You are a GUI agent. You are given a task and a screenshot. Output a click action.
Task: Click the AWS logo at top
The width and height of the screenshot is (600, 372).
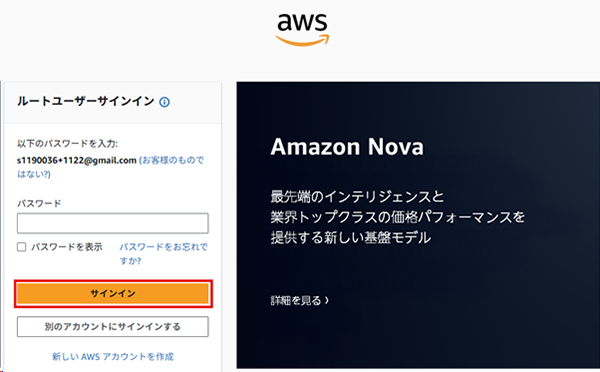(x=302, y=29)
